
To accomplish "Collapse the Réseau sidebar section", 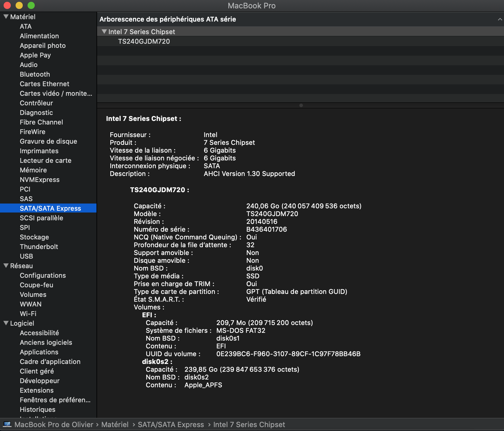I will pos(6,266).
